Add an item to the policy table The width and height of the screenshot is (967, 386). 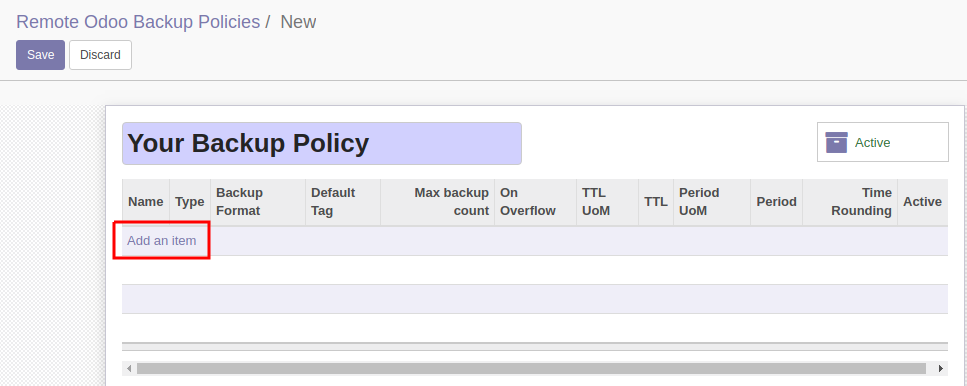[162, 240]
